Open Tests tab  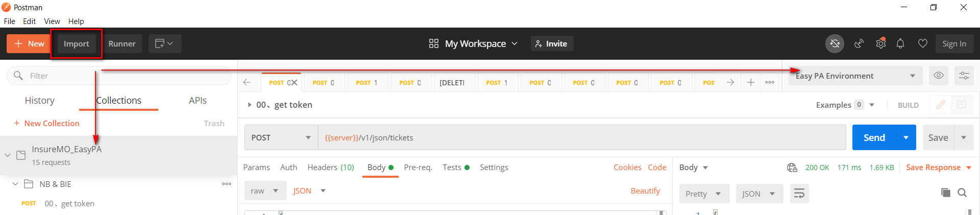point(456,167)
